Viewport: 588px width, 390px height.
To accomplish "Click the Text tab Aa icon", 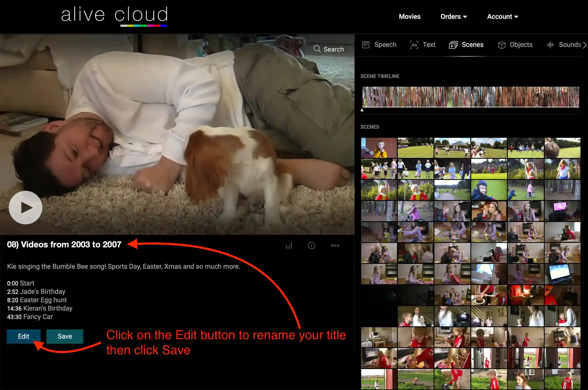I will (x=414, y=45).
